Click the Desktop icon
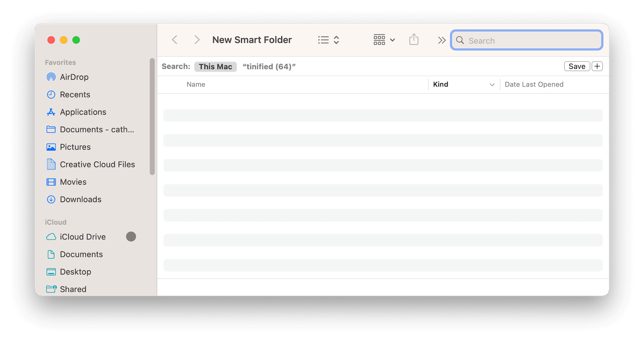Image resolution: width=644 pixels, height=342 pixels. tap(51, 272)
